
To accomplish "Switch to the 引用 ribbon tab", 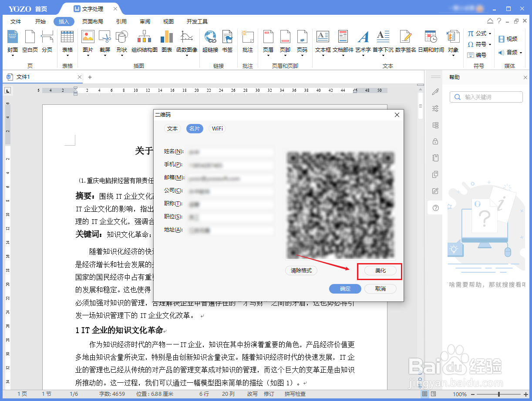I will point(121,22).
